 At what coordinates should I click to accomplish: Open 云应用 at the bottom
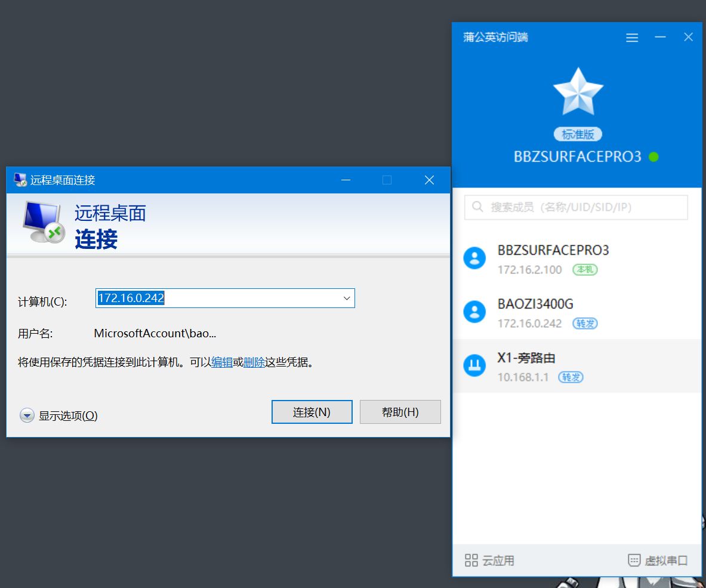pyautogui.click(x=489, y=561)
